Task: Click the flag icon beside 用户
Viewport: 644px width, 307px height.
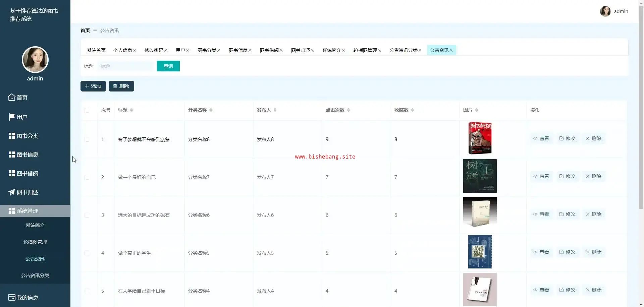Action: (x=12, y=117)
